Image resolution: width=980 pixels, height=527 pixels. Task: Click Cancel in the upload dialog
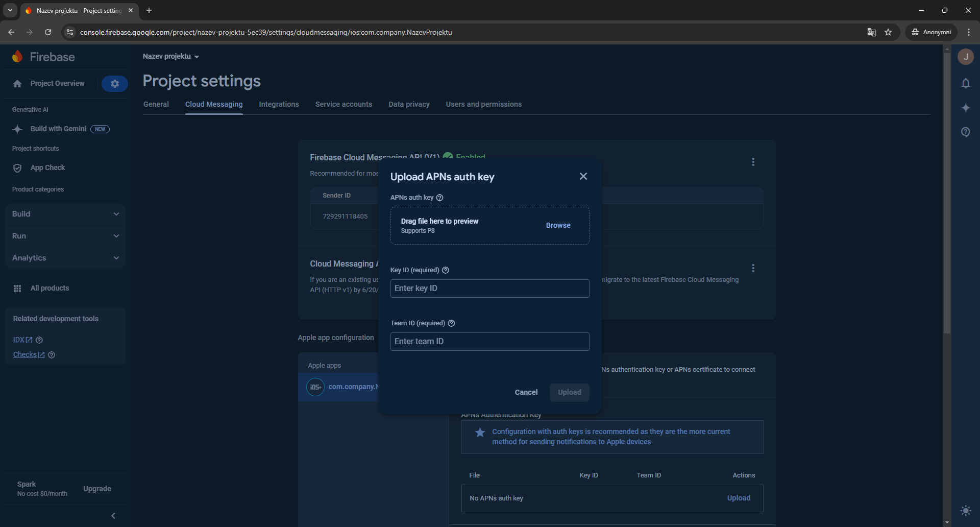click(x=526, y=392)
